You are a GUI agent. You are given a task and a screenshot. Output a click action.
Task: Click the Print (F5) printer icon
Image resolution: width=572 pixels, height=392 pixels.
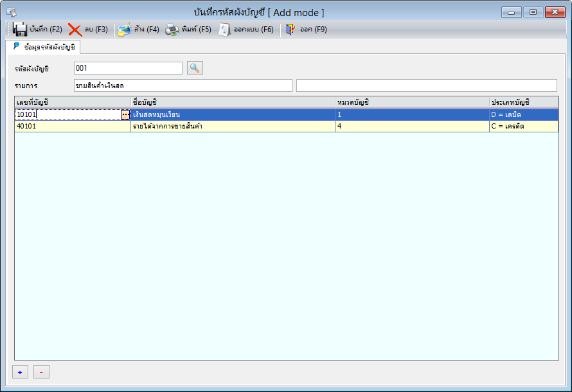(172, 30)
